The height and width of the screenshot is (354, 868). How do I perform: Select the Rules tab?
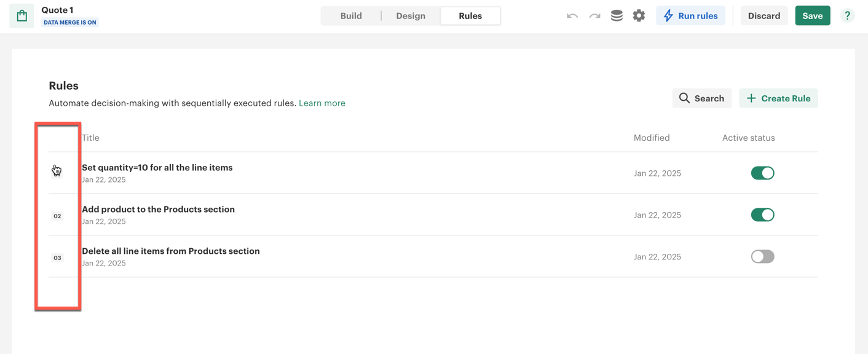coord(470,16)
